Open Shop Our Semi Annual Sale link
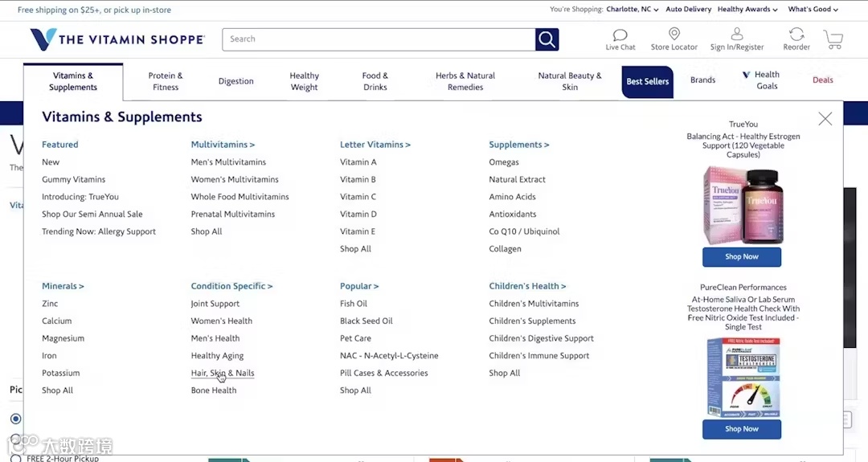Viewport: 868px width, 462px height. (92, 214)
